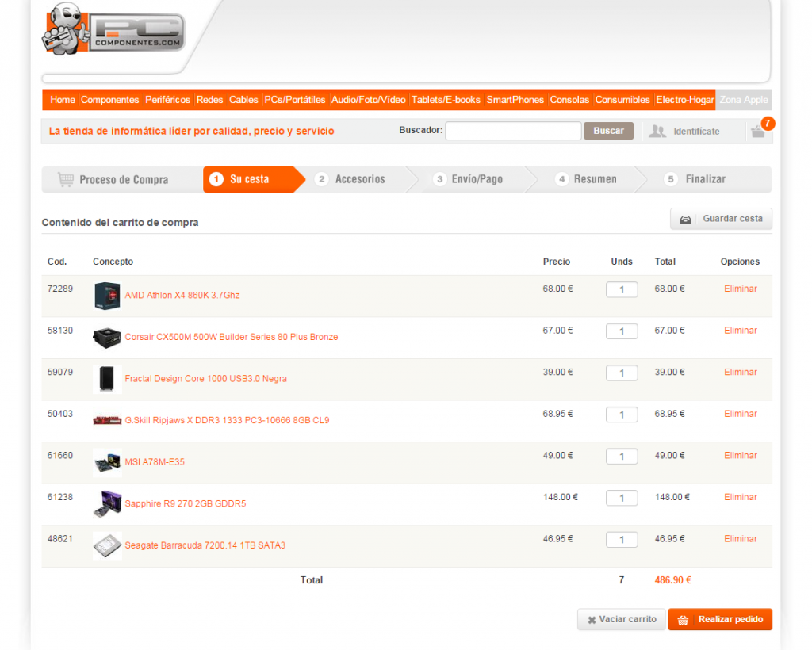Click the quantity field for Sapphire R9 270

pyautogui.click(x=622, y=498)
